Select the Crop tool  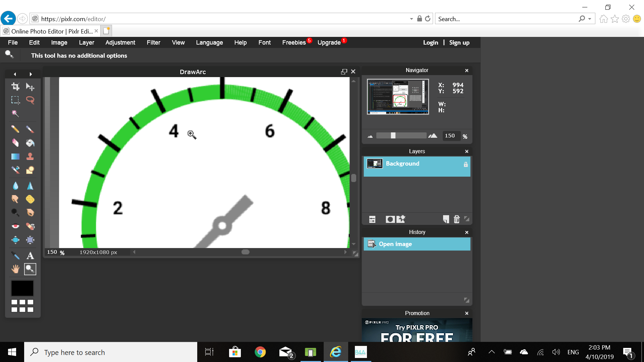[x=15, y=87]
